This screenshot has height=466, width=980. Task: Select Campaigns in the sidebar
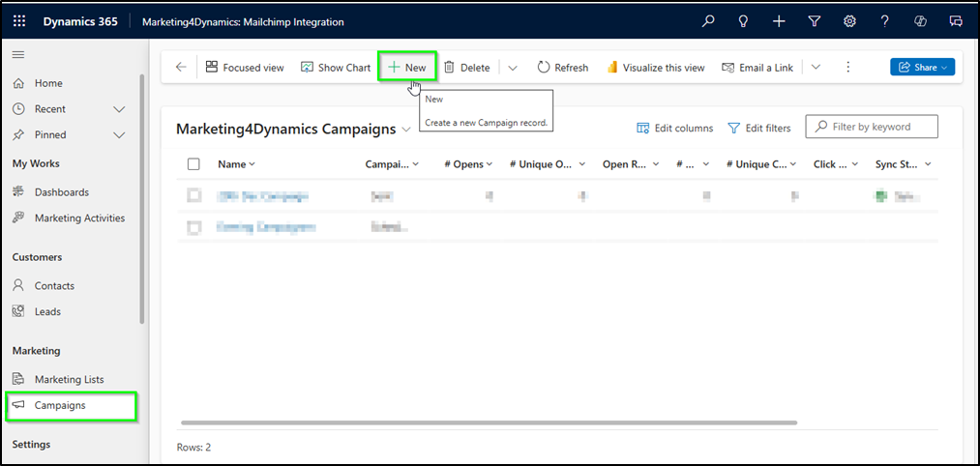(x=70, y=405)
